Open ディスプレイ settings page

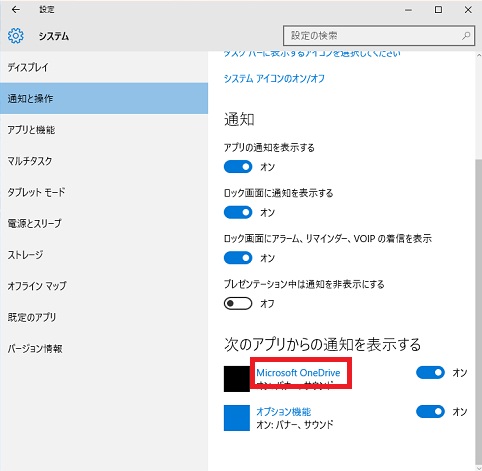click(104, 67)
